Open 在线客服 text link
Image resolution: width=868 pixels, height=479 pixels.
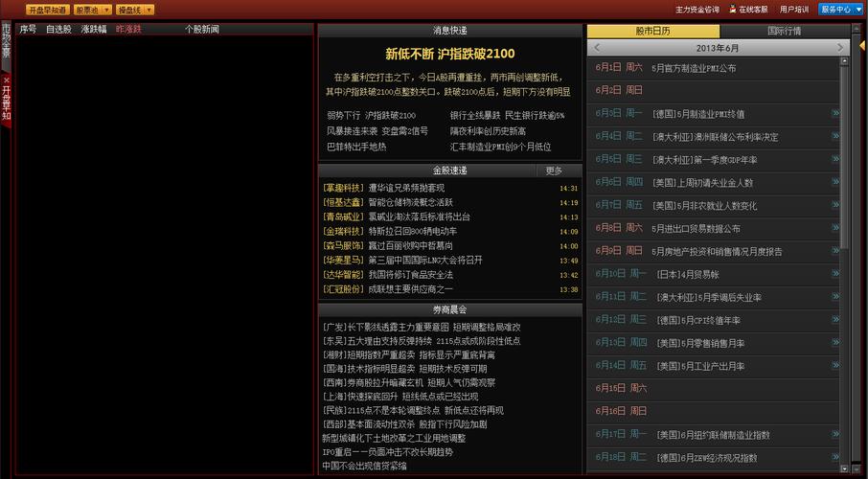point(753,10)
